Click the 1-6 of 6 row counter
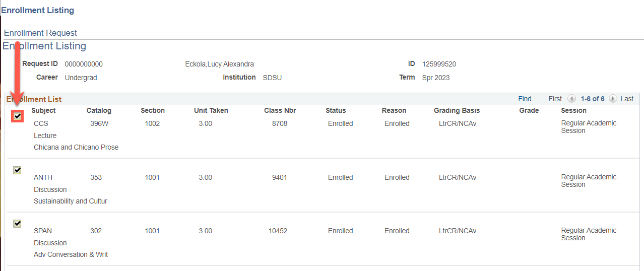The image size is (644, 271). [593, 99]
